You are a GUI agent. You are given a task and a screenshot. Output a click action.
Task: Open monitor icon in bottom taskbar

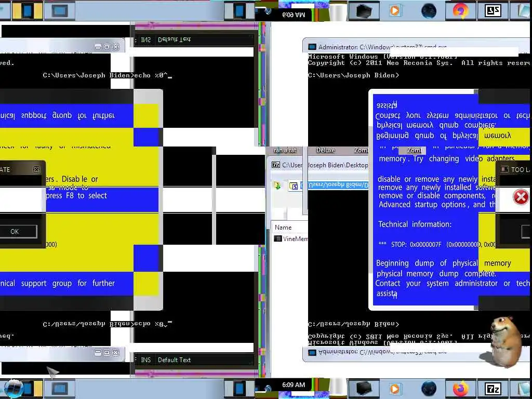click(x=60, y=389)
